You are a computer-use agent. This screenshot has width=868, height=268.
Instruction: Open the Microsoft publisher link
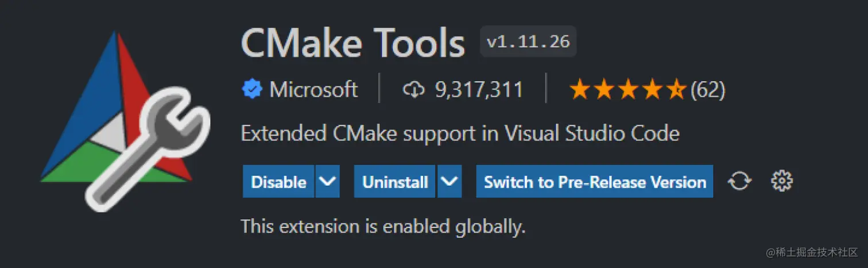click(x=313, y=90)
